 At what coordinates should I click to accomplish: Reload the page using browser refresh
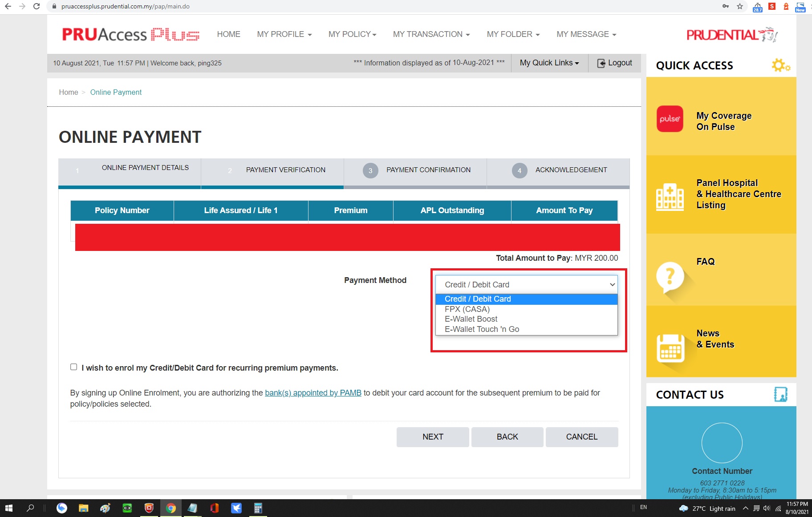[x=37, y=6]
